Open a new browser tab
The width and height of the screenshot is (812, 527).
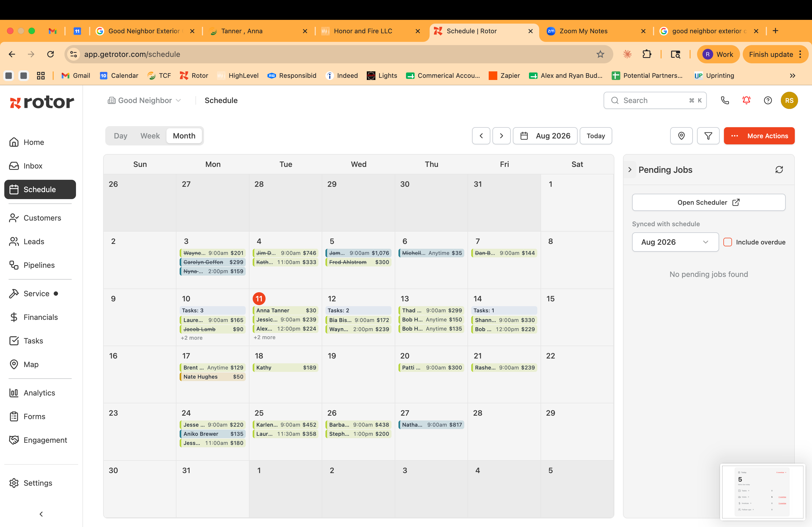tap(775, 31)
